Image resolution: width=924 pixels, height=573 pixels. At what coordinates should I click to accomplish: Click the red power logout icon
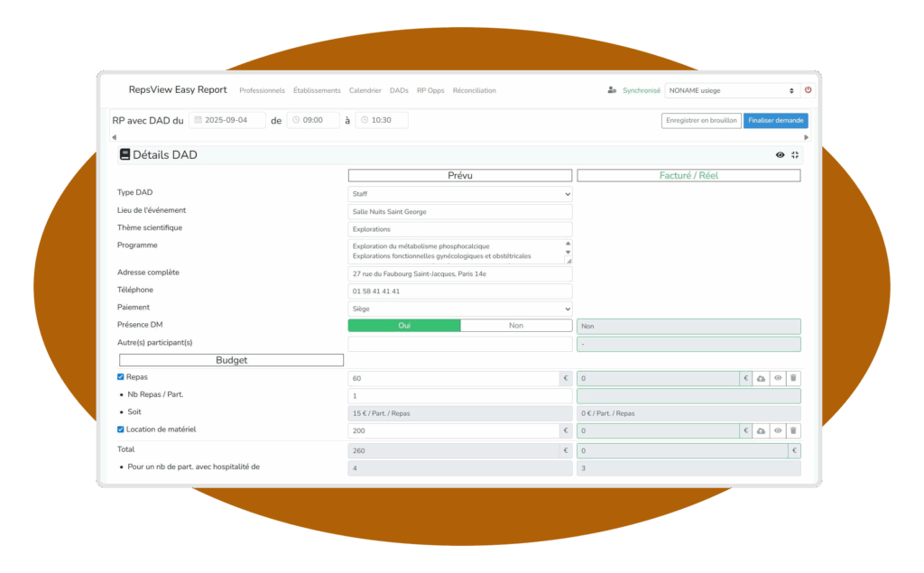[808, 90]
